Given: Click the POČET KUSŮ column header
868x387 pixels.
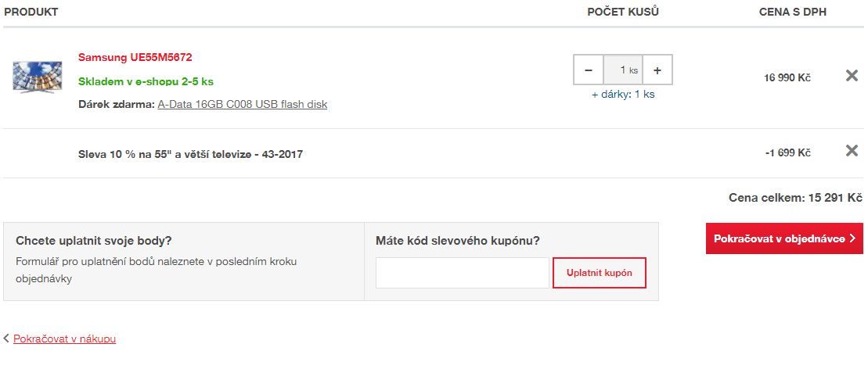Looking at the screenshot, I should click(x=623, y=13).
